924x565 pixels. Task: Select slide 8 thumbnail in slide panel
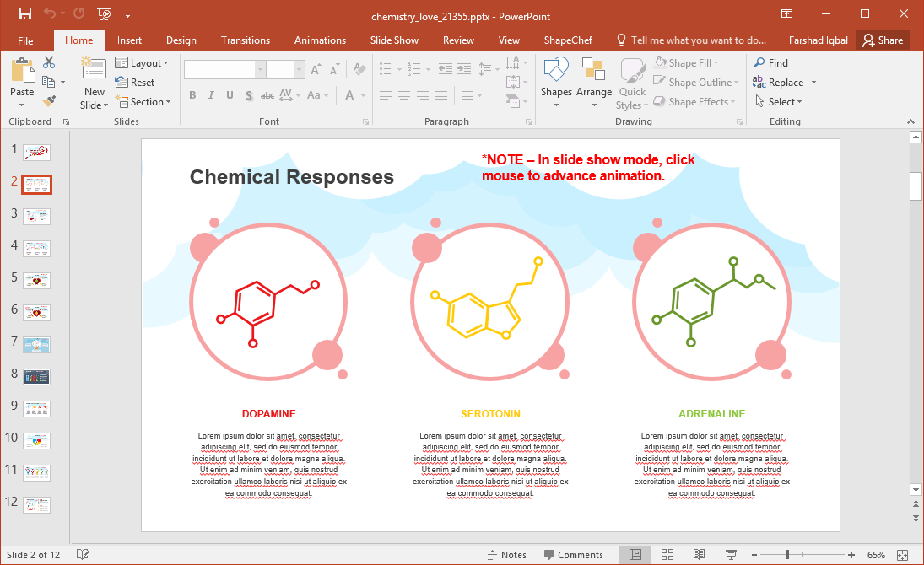[x=36, y=376]
